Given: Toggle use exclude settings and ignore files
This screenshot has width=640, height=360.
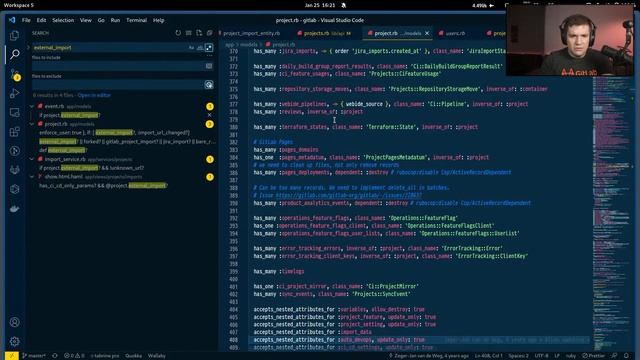Looking at the screenshot, I should click(209, 84).
